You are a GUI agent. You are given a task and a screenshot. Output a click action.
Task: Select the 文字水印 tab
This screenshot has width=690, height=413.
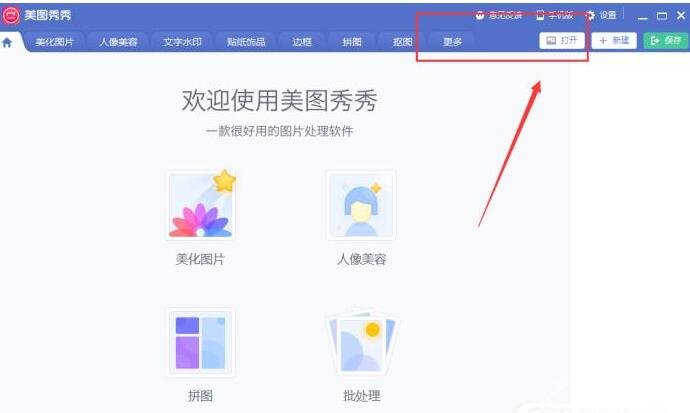pos(182,42)
